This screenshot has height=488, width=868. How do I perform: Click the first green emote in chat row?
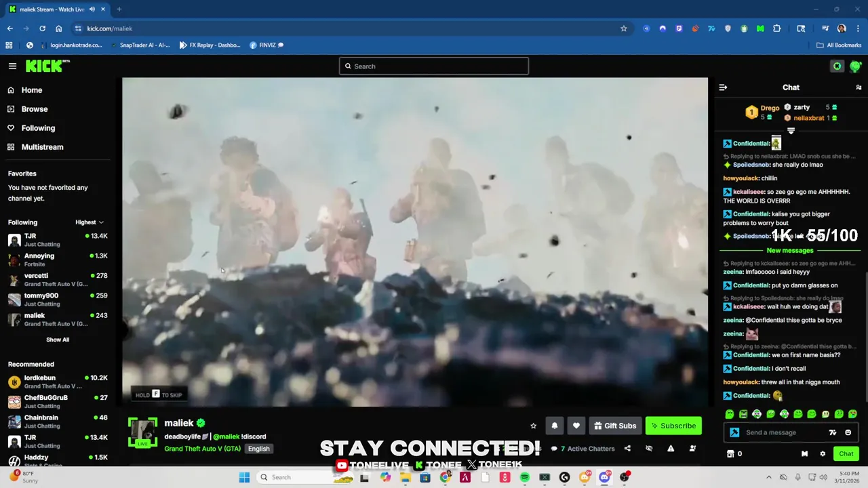click(x=730, y=414)
